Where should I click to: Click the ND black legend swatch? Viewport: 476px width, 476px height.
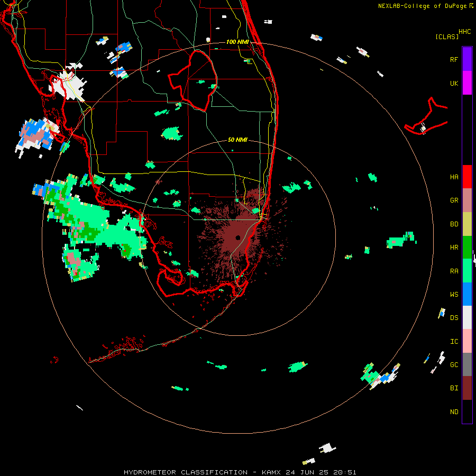[467, 411]
